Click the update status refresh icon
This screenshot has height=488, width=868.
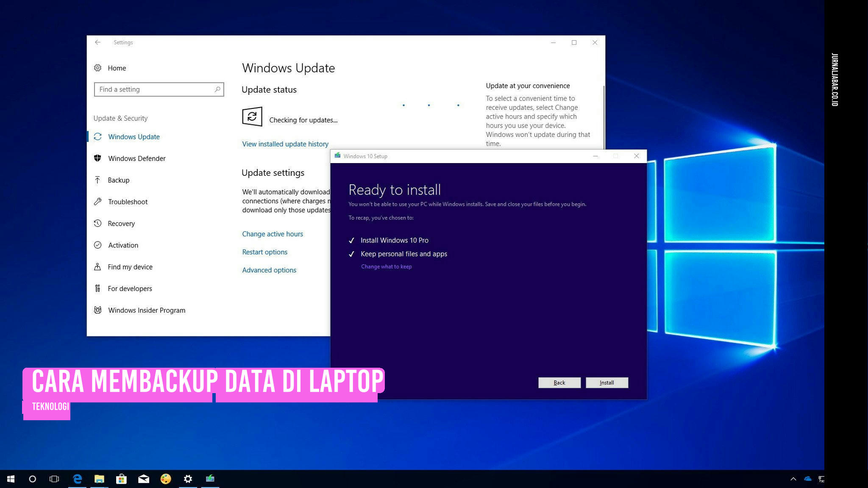[252, 116]
